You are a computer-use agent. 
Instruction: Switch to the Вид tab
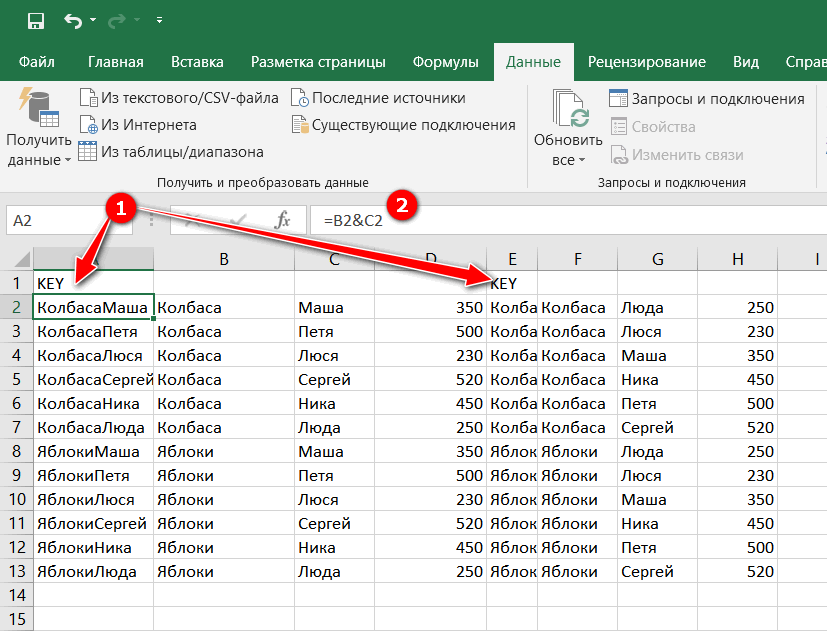click(746, 62)
